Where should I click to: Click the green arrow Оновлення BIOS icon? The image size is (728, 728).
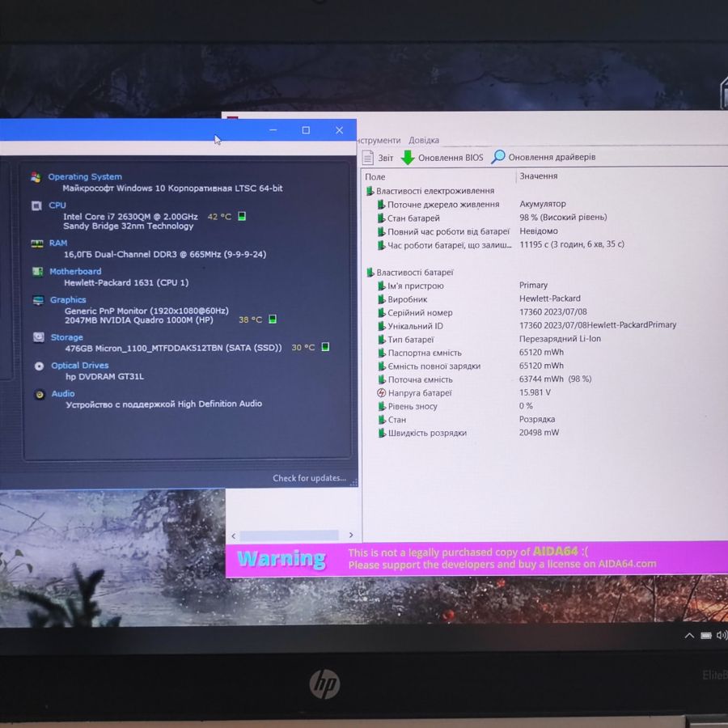(x=408, y=158)
